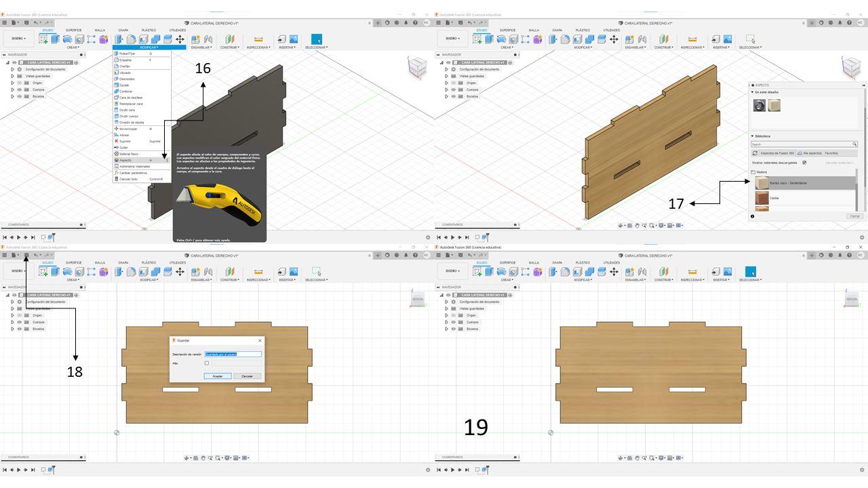Open the INSPECCIONAR dropdown in the bottom-right window
The width and height of the screenshot is (868, 488).
tap(692, 280)
